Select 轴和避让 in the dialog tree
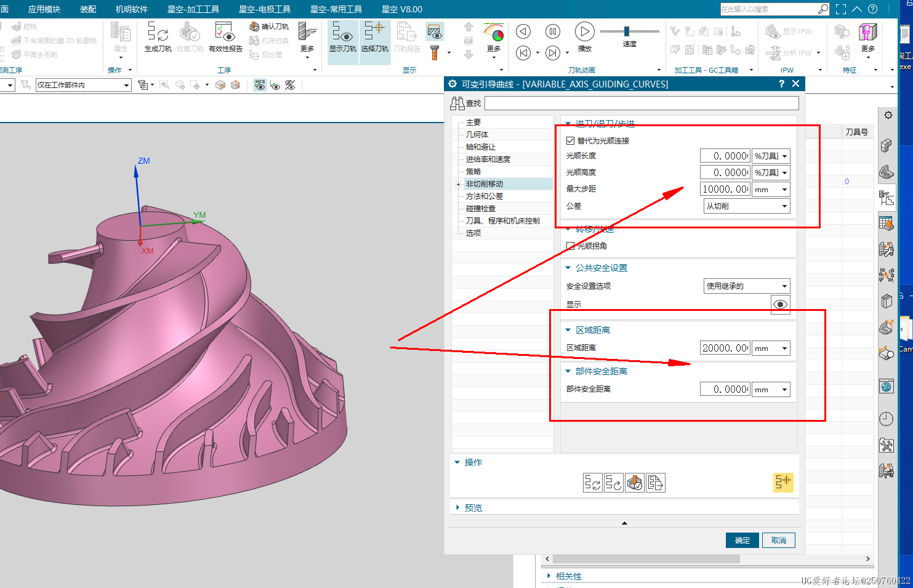Image resolution: width=913 pixels, height=588 pixels. [481, 147]
